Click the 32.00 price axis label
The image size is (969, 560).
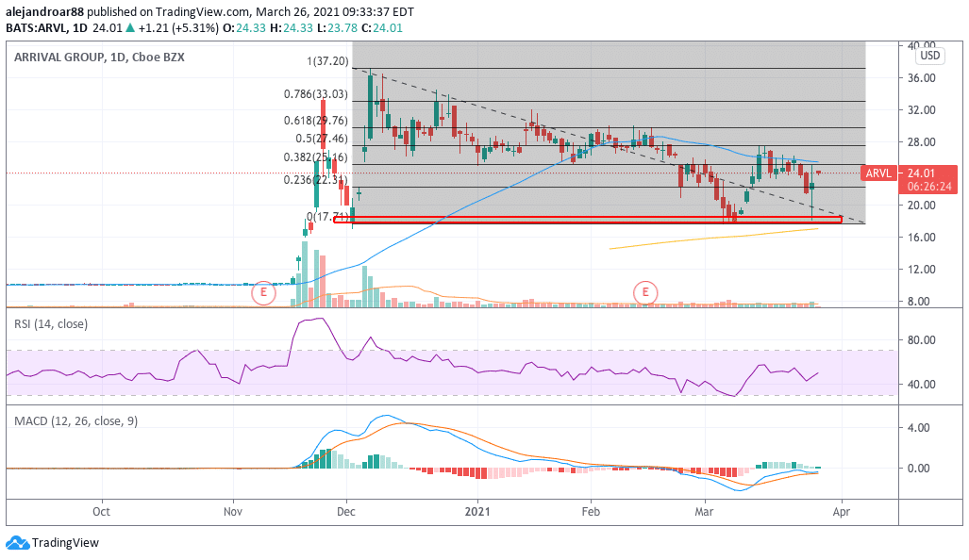click(921, 110)
